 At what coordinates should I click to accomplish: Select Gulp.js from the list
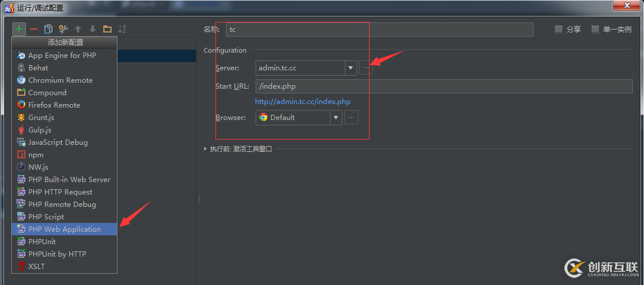[64, 130]
